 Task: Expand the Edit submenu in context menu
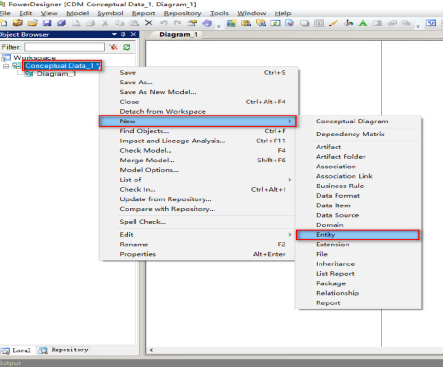click(x=290, y=235)
